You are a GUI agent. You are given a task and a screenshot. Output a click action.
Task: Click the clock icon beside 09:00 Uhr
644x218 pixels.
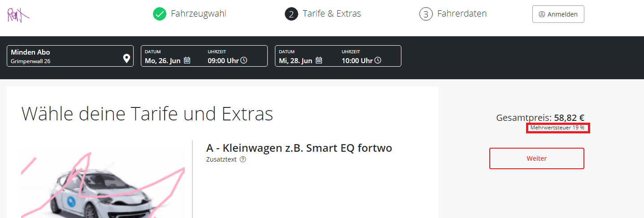pos(244,60)
